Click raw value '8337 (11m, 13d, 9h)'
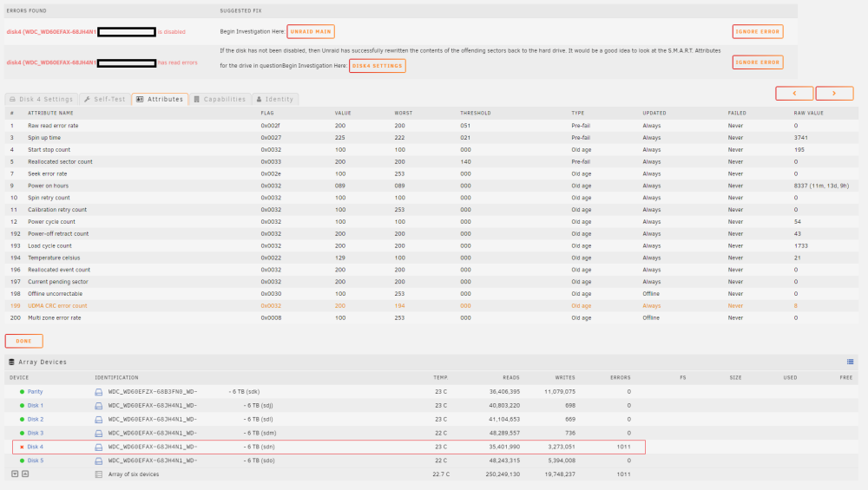 [821, 186]
